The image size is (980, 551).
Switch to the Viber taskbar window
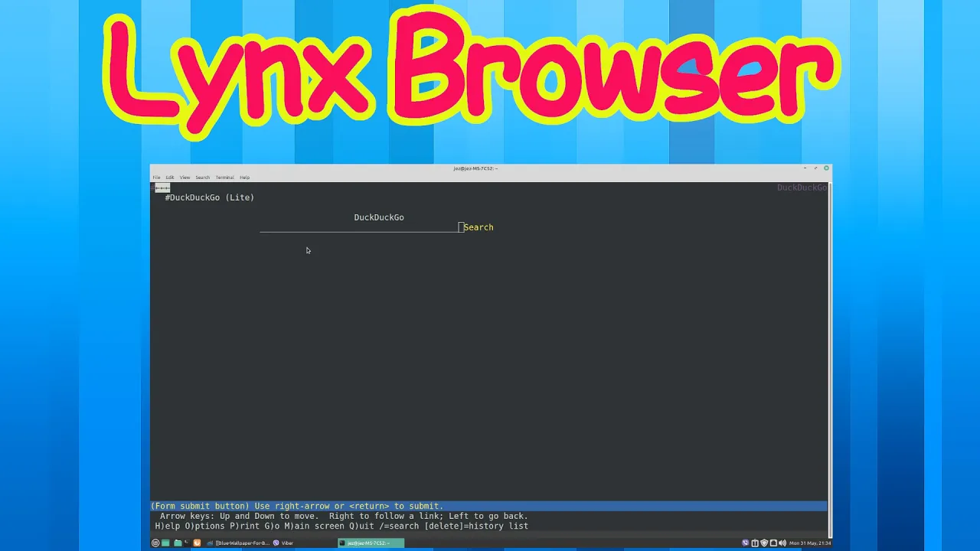coord(283,543)
